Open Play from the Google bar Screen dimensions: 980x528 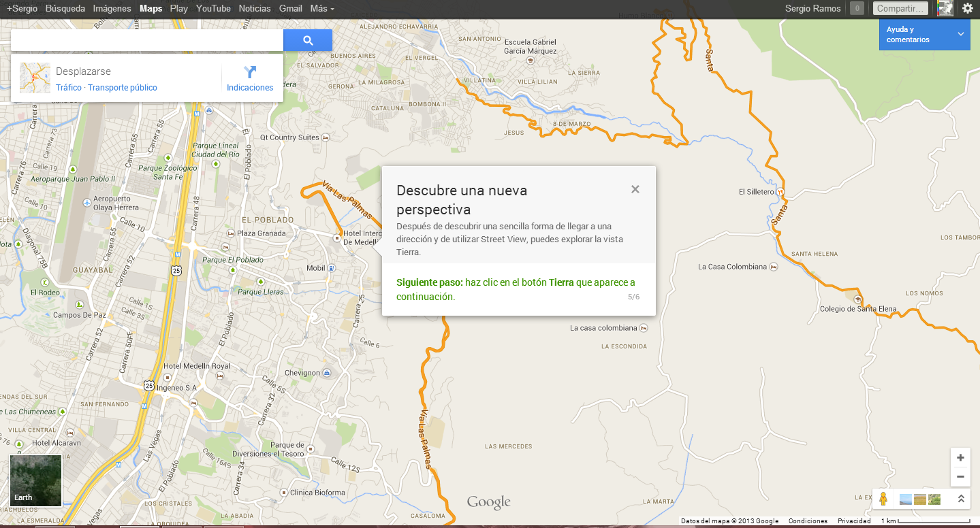(179, 9)
